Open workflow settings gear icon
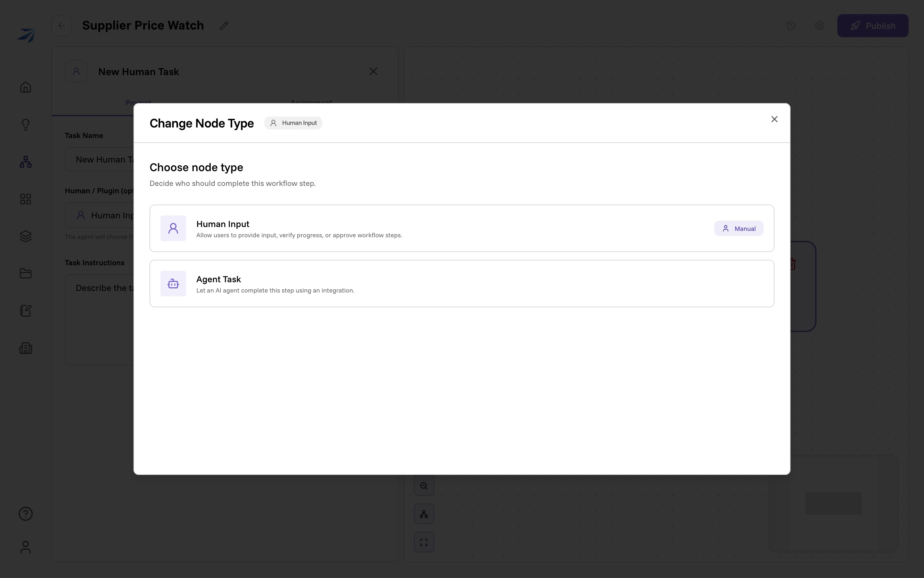 pyautogui.click(x=819, y=26)
